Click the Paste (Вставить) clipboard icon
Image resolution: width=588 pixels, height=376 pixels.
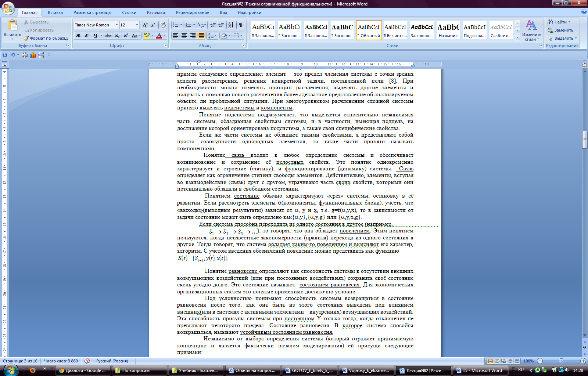pos(12,26)
